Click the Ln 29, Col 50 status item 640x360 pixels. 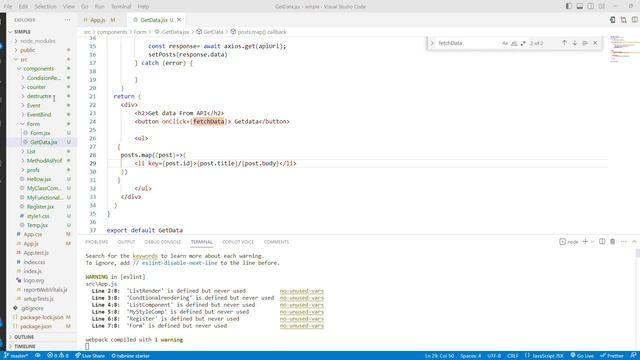coord(439,356)
